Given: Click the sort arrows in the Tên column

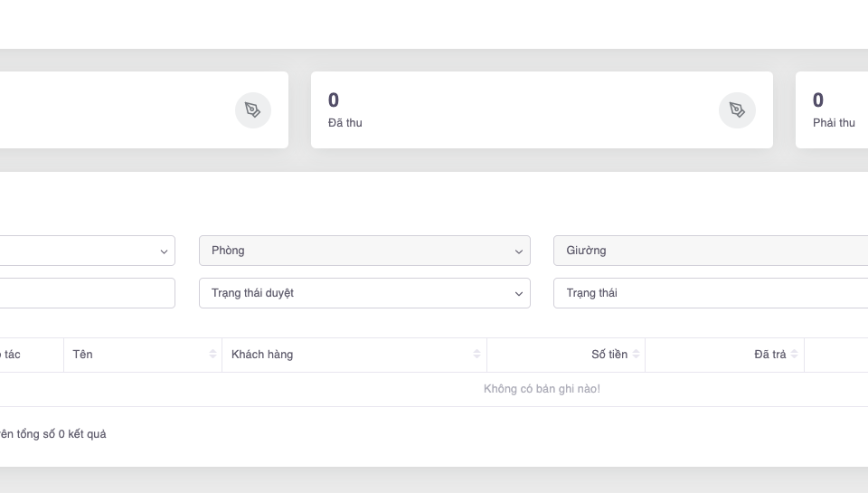Looking at the screenshot, I should click(213, 355).
